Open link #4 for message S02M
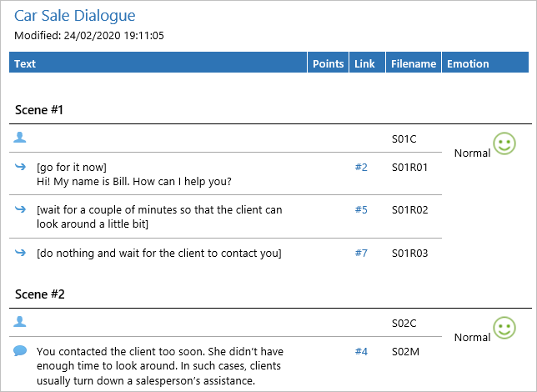537x392 pixels. pyautogui.click(x=360, y=351)
